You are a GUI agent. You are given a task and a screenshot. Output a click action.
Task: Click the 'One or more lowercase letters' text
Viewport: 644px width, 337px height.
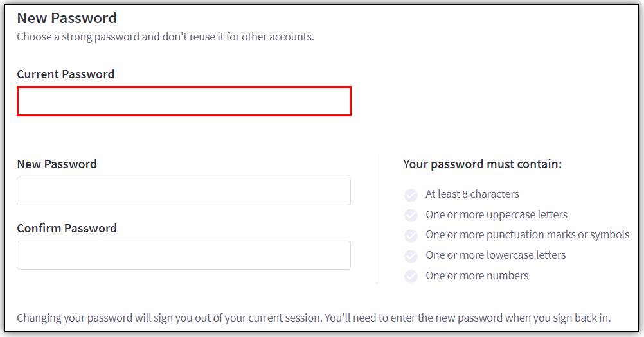tap(496, 255)
